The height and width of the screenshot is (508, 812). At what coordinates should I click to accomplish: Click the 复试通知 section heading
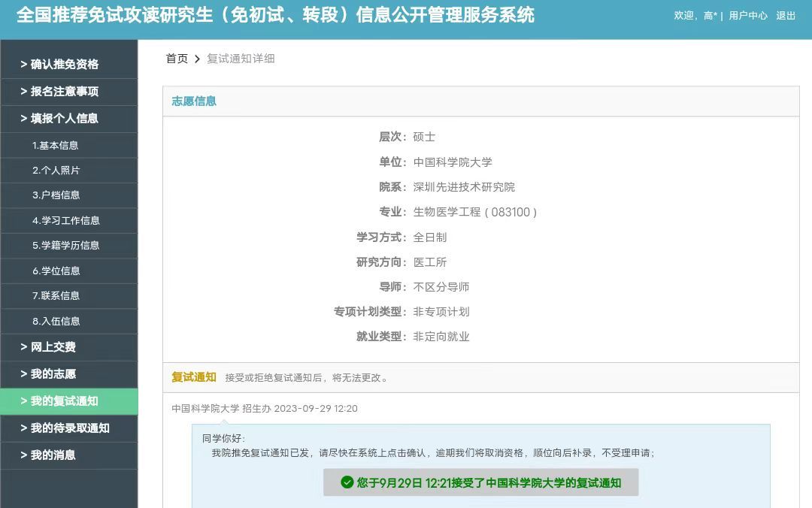(194, 377)
